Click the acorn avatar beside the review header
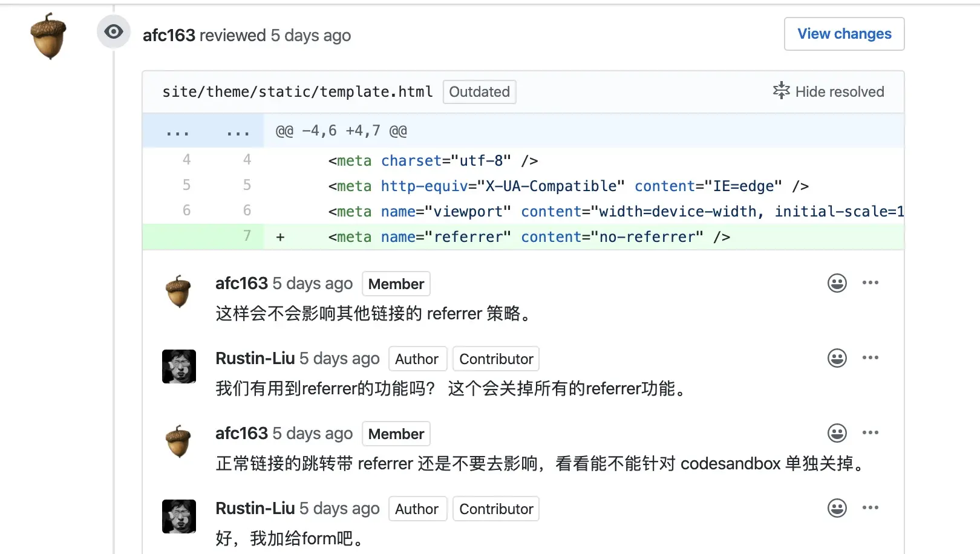Image resolution: width=980 pixels, height=554 pixels. (x=48, y=36)
